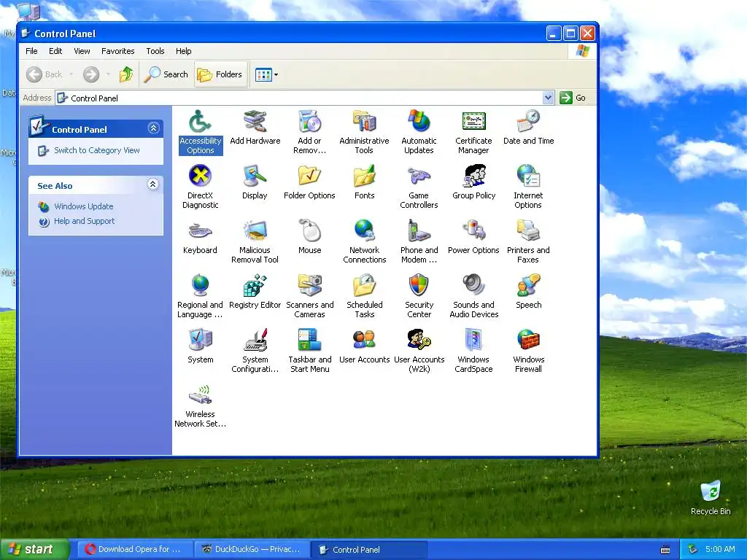Screen dimensions: 747x560
Task: Select the Recycle Bin desktop icon
Action: pyautogui.click(x=711, y=497)
